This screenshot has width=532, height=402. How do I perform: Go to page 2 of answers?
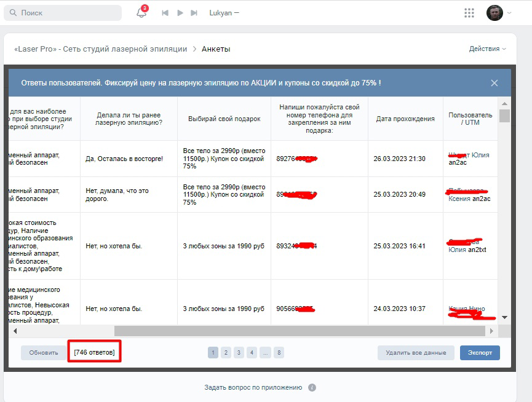coord(226,352)
